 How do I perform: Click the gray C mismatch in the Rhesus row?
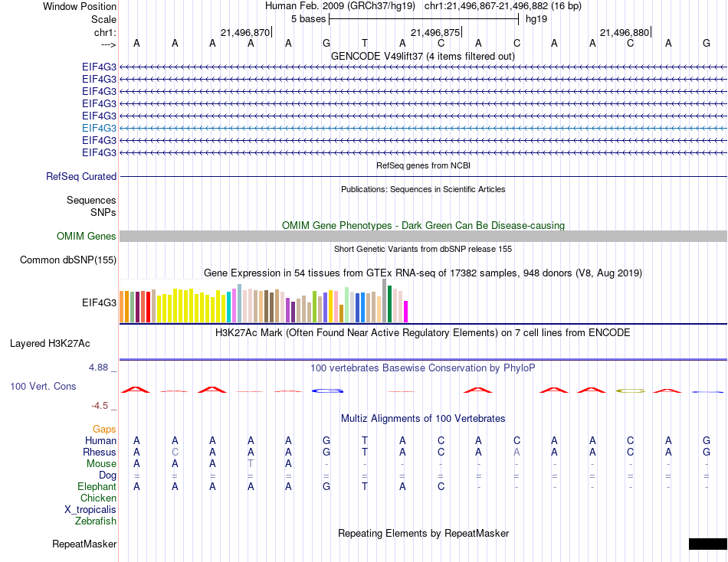pos(175,452)
